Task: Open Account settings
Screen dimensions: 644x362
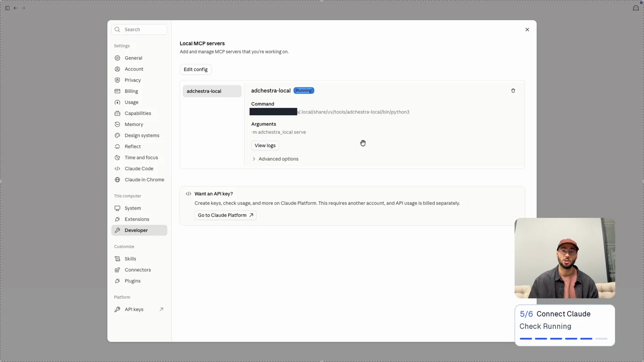Action: [140, 69]
